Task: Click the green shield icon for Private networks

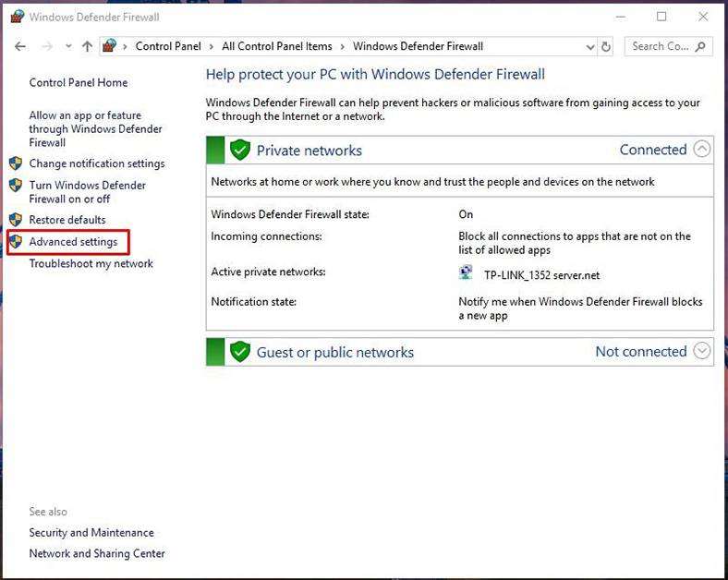Action: (240, 150)
